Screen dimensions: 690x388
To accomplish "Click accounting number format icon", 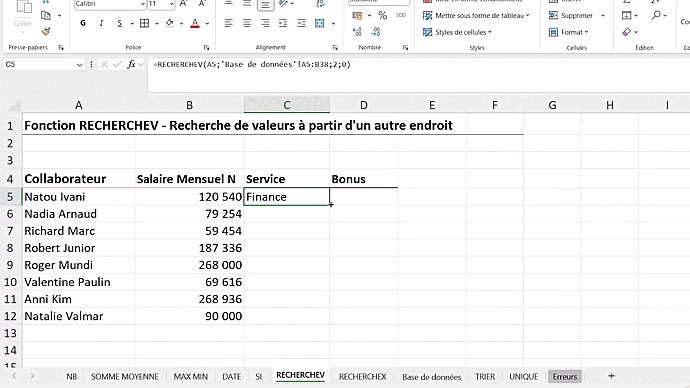I will pos(357,16).
